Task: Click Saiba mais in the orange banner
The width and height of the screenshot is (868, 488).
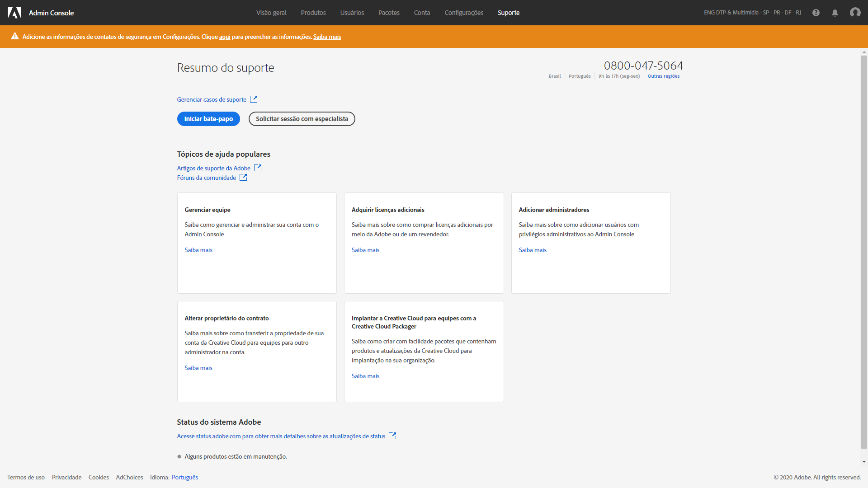Action: coord(327,37)
